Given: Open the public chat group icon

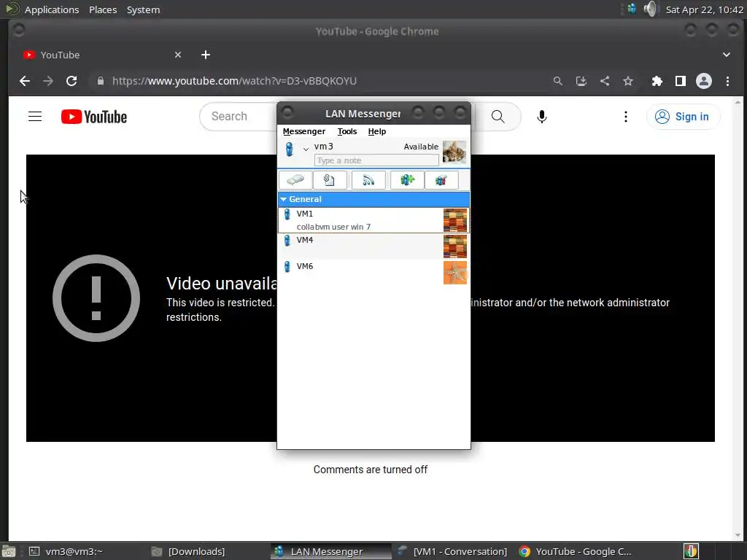Looking at the screenshot, I should click(441, 180).
